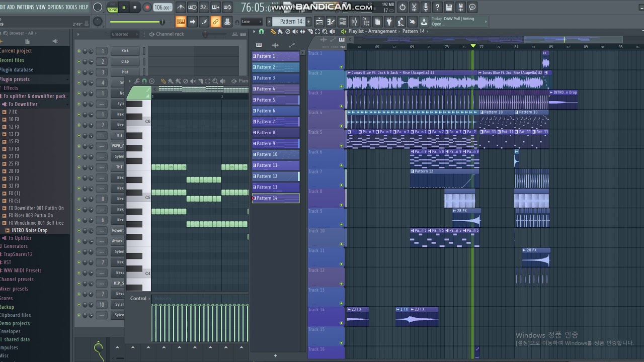Open the VIEW menu
644x362 pixels.
(x=41, y=7)
